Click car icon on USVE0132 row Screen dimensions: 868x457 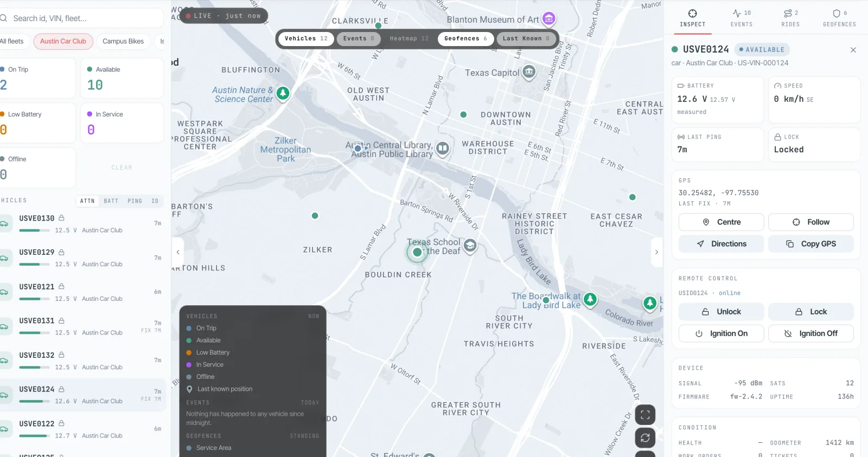[x=4, y=361]
